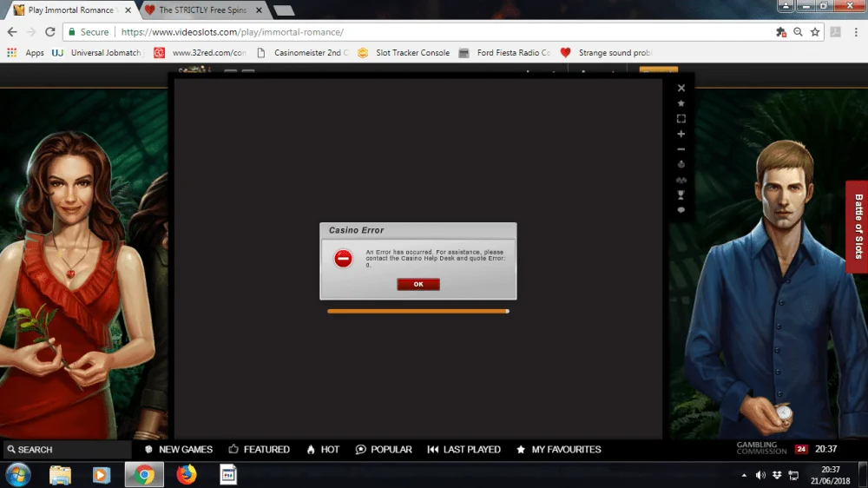Screen dimensions: 868x488
Task: Open POPULAR games category
Action: tap(384, 449)
